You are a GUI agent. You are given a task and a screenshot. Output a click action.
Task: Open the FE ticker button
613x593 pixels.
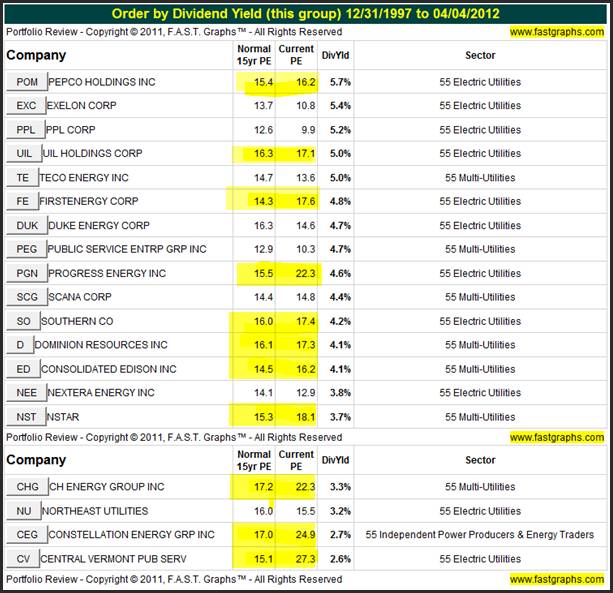pyautogui.click(x=22, y=201)
